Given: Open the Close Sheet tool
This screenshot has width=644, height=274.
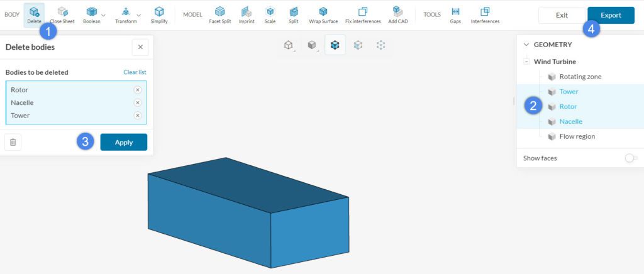Looking at the screenshot, I should pos(62,14).
